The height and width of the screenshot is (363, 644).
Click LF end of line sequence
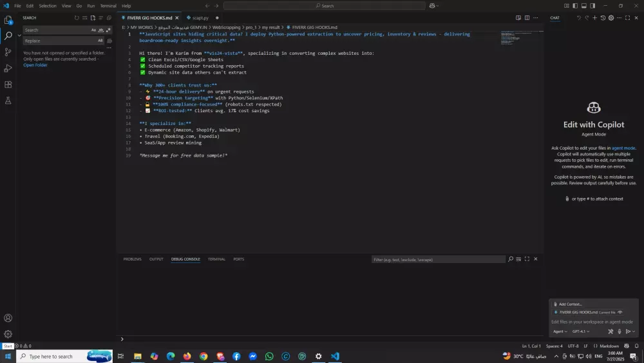tap(585, 346)
